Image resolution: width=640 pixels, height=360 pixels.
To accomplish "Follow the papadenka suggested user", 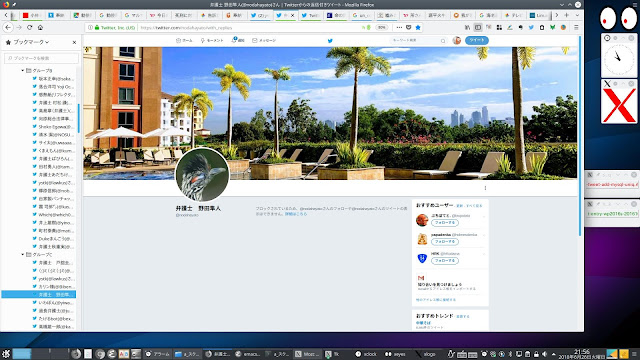I will coord(445,242).
